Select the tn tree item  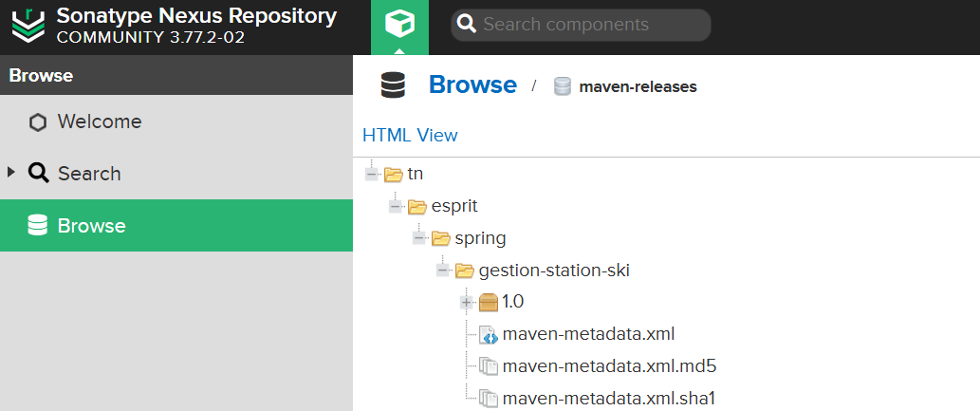pyautogui.click(x=415, y=174)
